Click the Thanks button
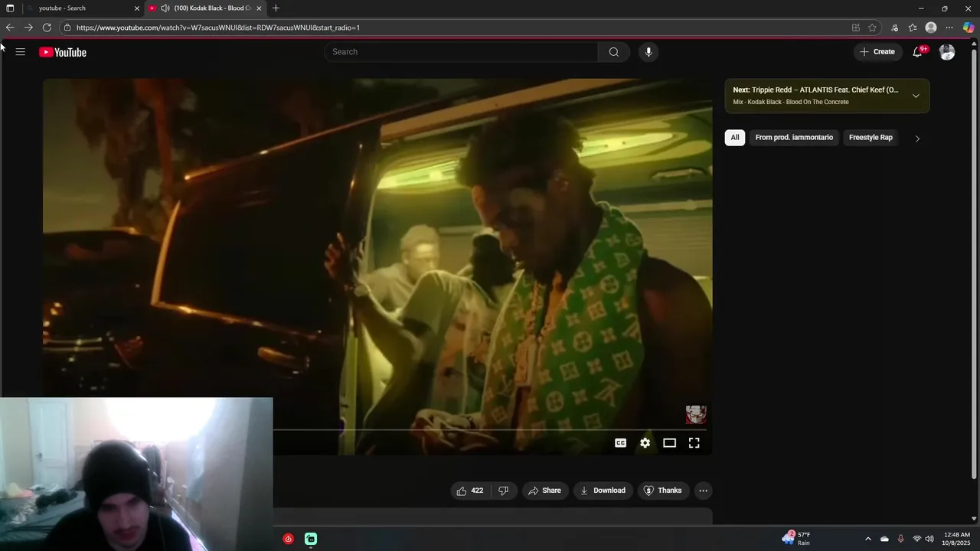 pos(663,491)
